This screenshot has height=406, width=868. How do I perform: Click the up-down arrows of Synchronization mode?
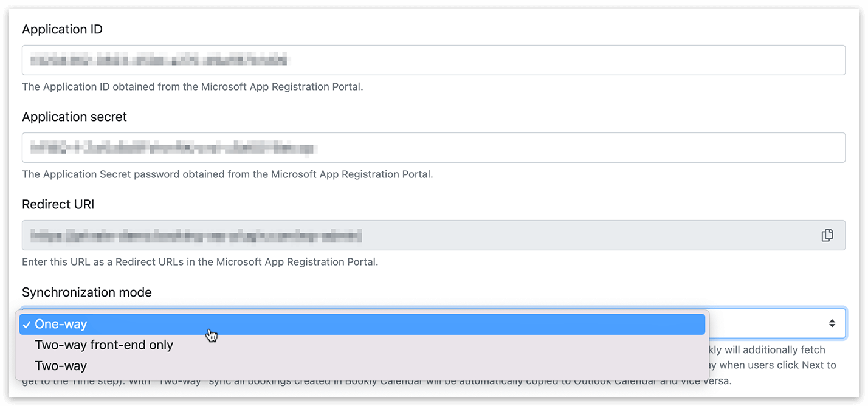[832, 323]
